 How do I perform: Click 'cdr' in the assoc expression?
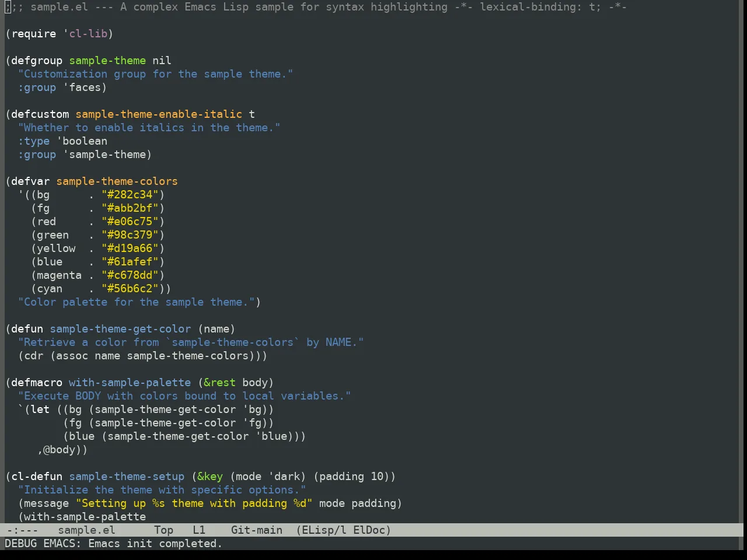(x=33, y=356)
